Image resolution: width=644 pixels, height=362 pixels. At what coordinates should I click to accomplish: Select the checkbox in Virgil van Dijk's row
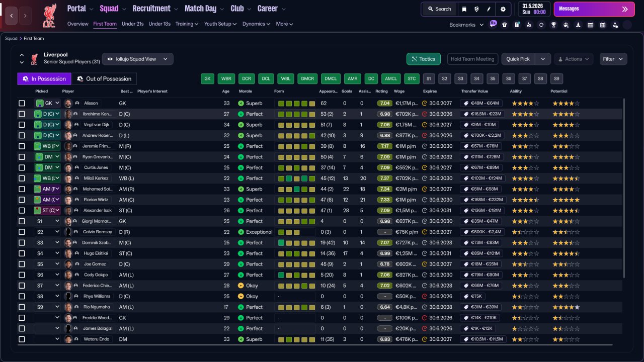(x=22, y=125)
